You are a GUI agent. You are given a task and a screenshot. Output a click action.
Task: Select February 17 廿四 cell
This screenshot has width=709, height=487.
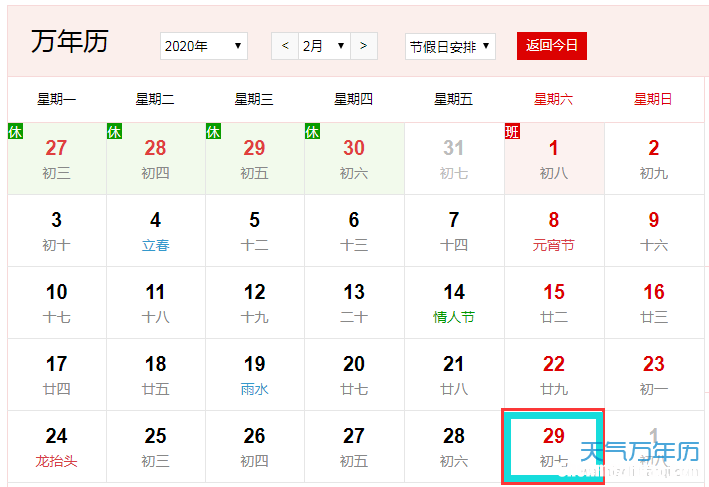pos(57,374)
